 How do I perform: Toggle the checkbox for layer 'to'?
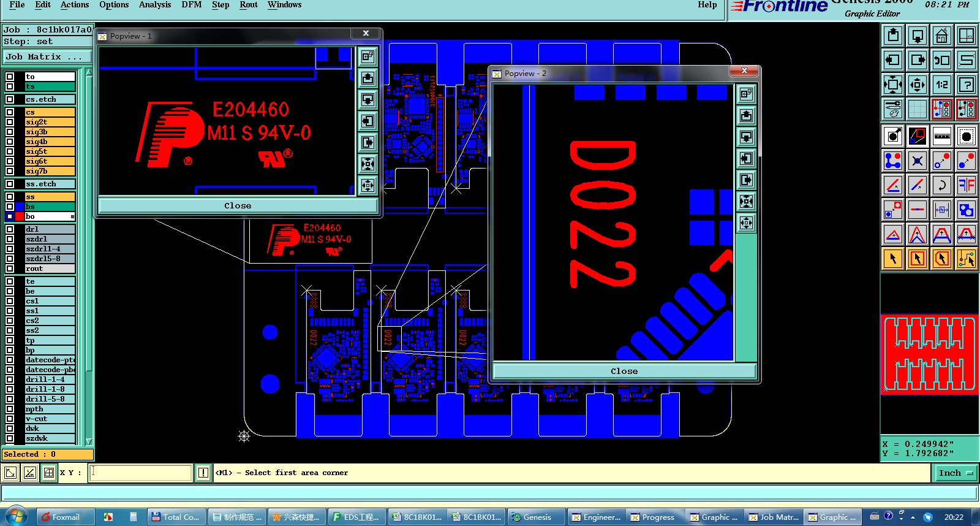10,77
